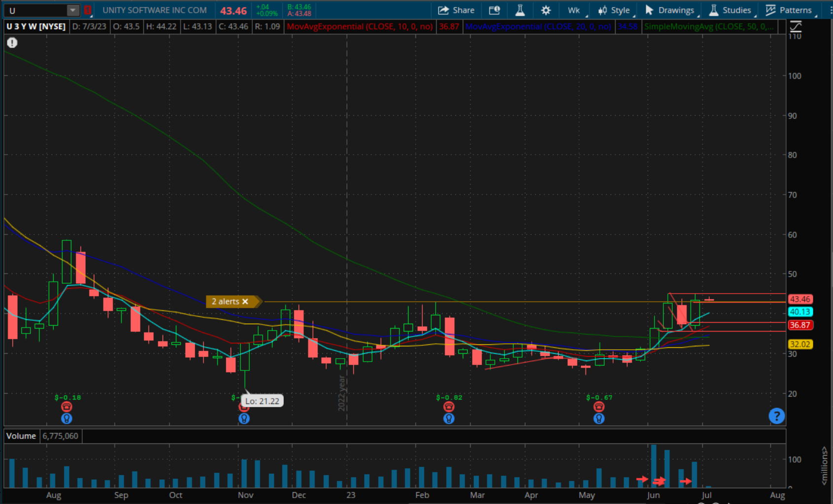This screenshot has width=833, height=504.
Task: Click the exclamation notice icon
Action: point(12,43)
